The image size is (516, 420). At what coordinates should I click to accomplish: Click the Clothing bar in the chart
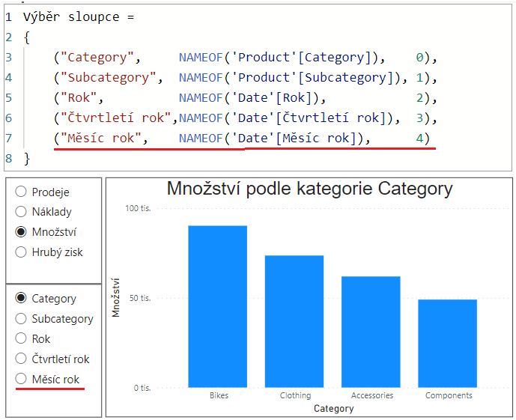(294, 321)
